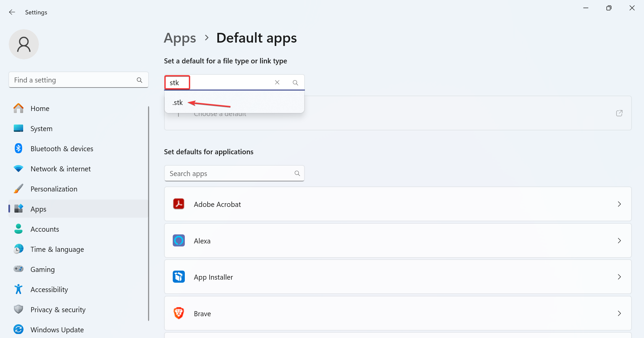Go back using the arrow button
Viewport: 644px width, 338px height.
point(12,12)
